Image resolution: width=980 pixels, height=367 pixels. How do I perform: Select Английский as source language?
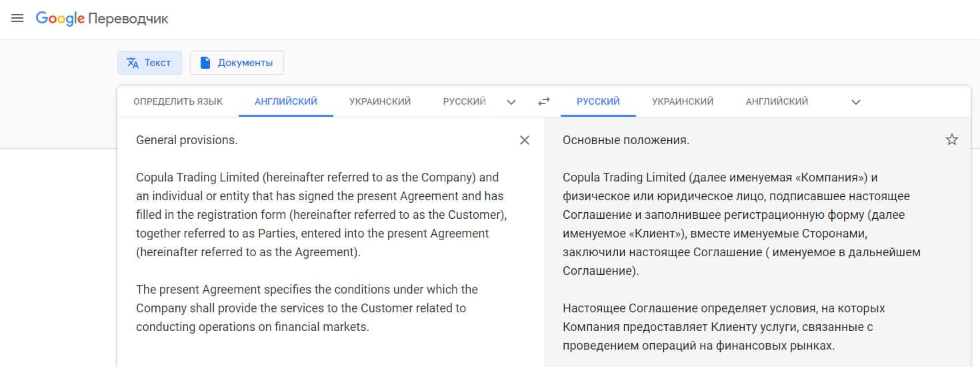pos(286,102)
